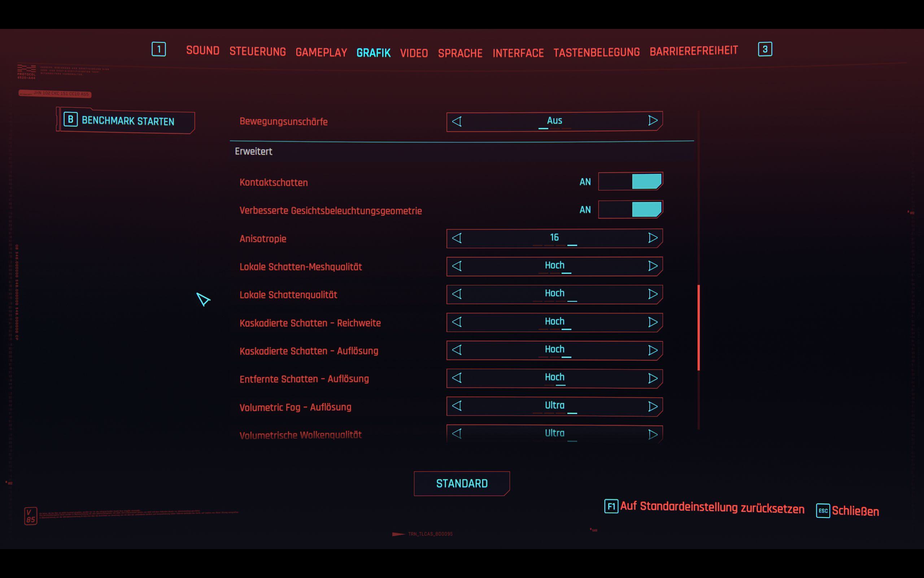Open the Steuerung tab

pyautogui.click(x=258, y=52)
